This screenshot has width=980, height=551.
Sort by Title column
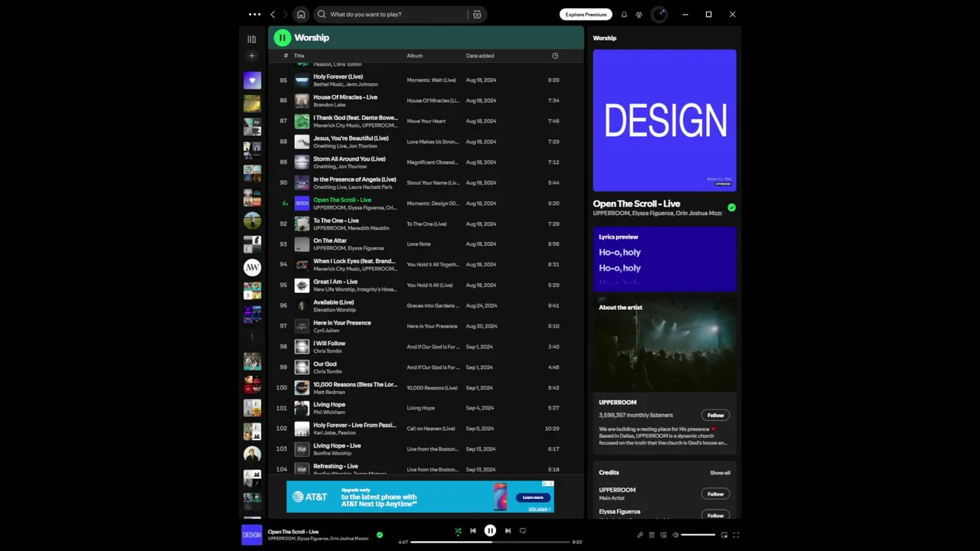click(299, 56)
